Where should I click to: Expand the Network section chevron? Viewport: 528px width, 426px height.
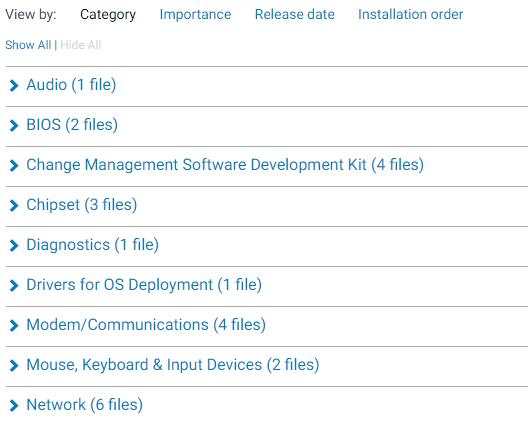14,405
